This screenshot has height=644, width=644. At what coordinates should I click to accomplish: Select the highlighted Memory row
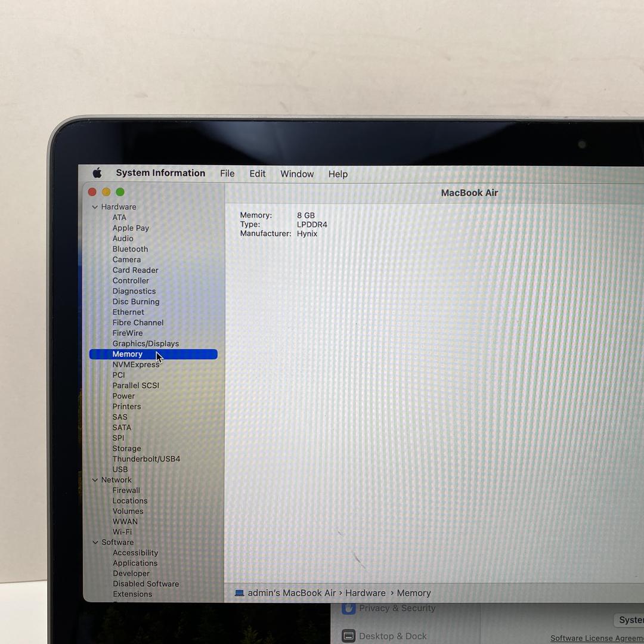153,354
